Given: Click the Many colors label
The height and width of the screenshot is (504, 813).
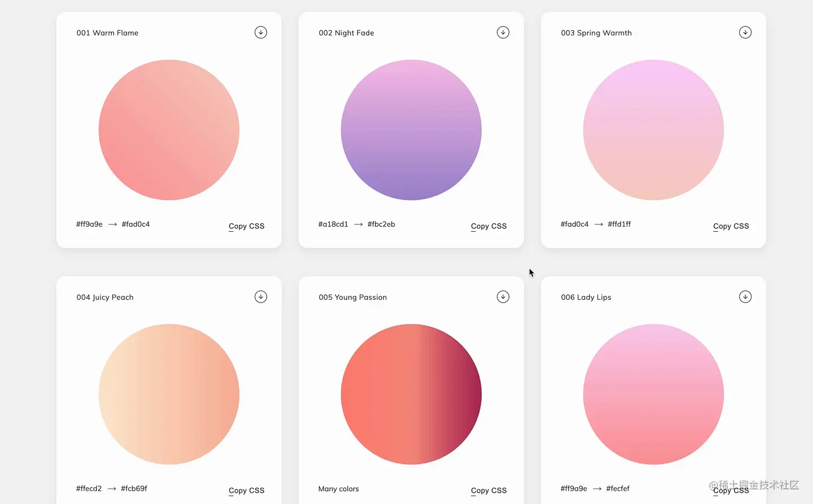Looking at the screenshot, I should (338, 489).
